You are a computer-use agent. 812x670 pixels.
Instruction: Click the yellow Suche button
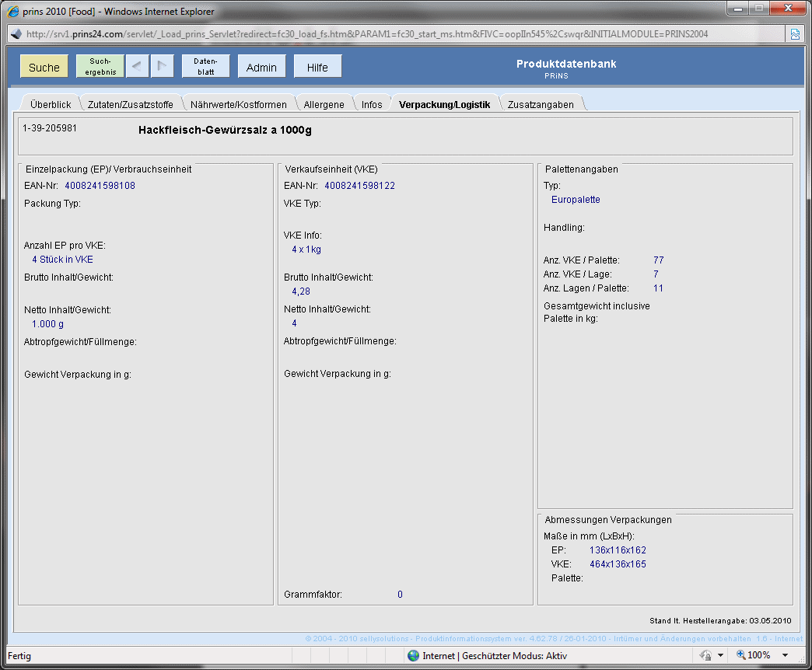(44, 67)
